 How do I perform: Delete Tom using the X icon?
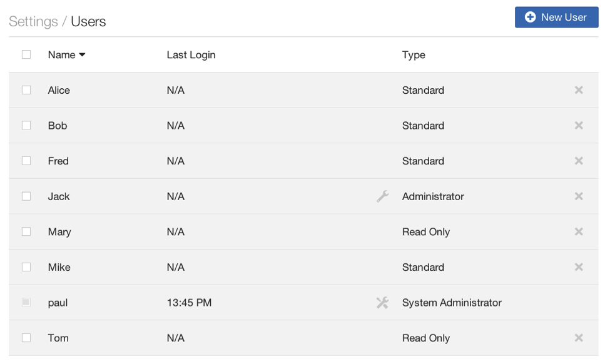pos(579,338)
